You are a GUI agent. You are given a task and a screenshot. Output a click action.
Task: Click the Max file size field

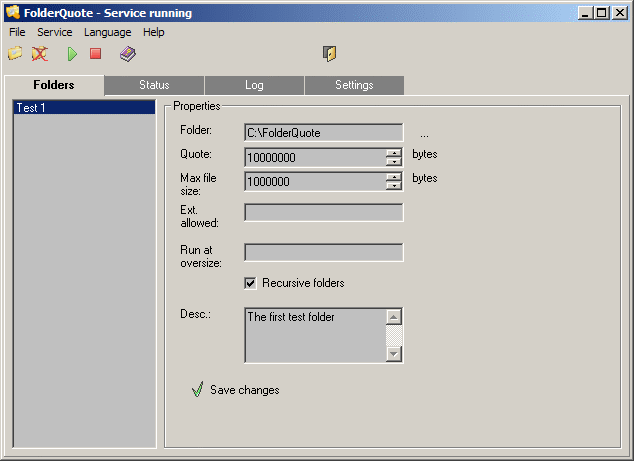click(x=315, y=182)
